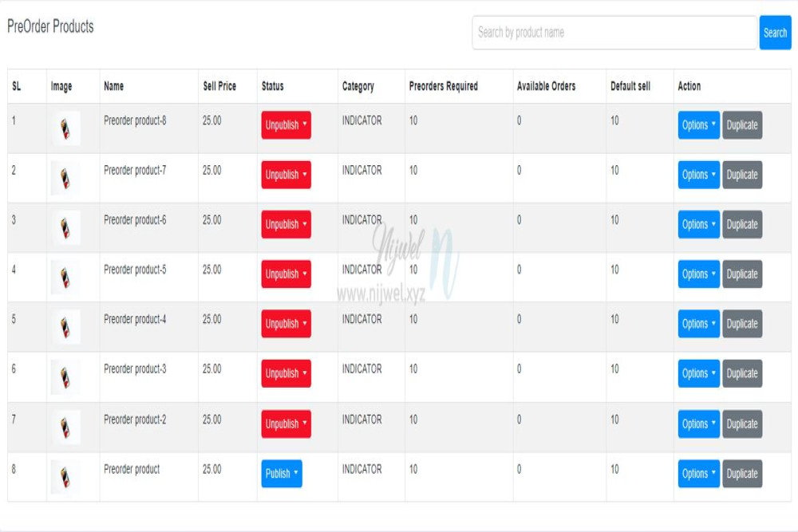Click product image thumbnail for Preorder product-8
The image size is (798, 532).
(65, 128)
